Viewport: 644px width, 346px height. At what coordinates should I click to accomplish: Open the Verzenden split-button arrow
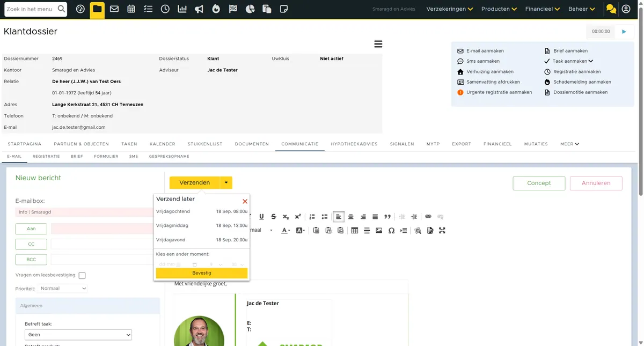coord(226,183)
